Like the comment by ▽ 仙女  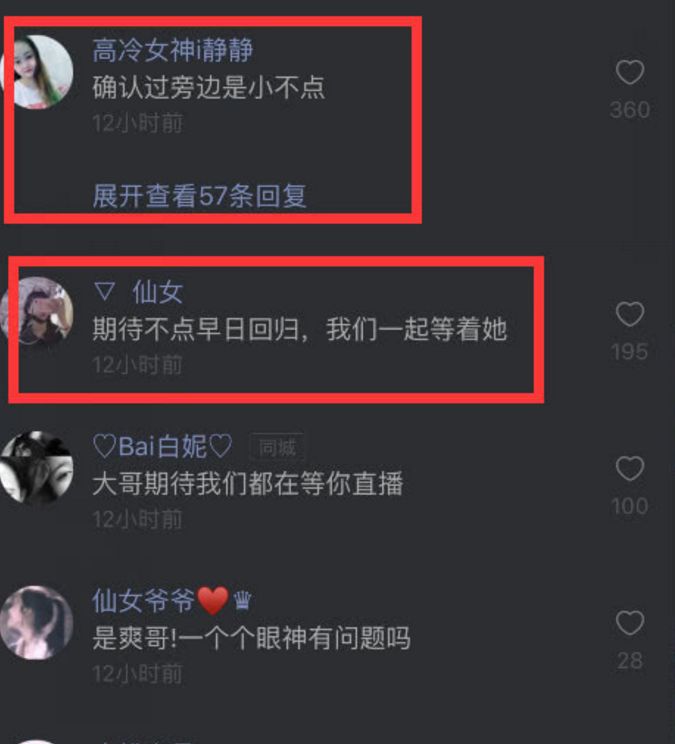pos(630,314)
